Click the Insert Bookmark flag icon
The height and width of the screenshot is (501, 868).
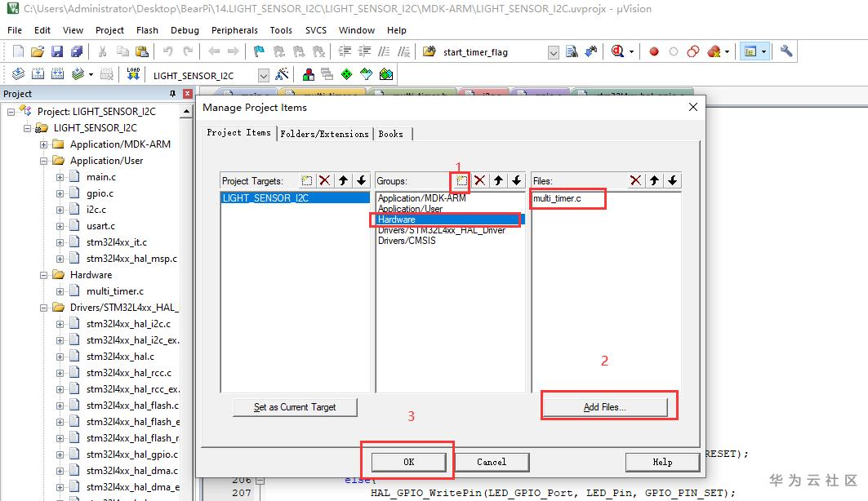click(259, 51)
